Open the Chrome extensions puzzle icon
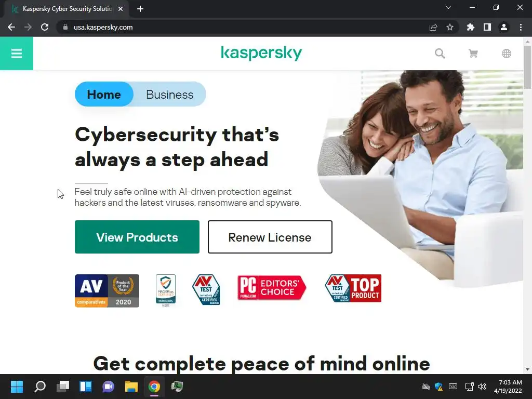This screenshot has height=399, width=532. (x=470, y=27)
